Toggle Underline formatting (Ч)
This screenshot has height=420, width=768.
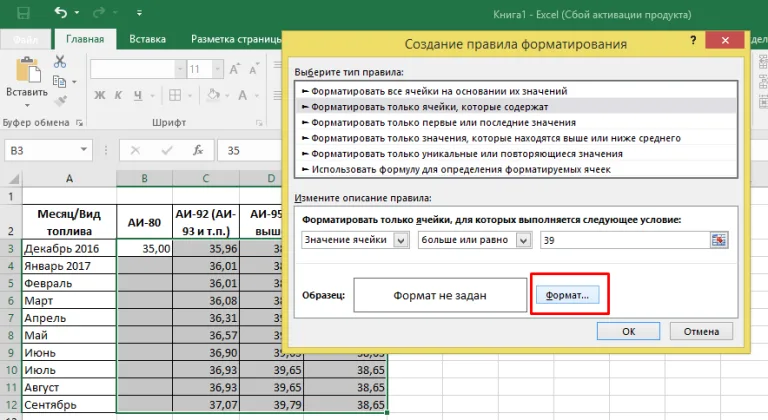coord(138,95)
